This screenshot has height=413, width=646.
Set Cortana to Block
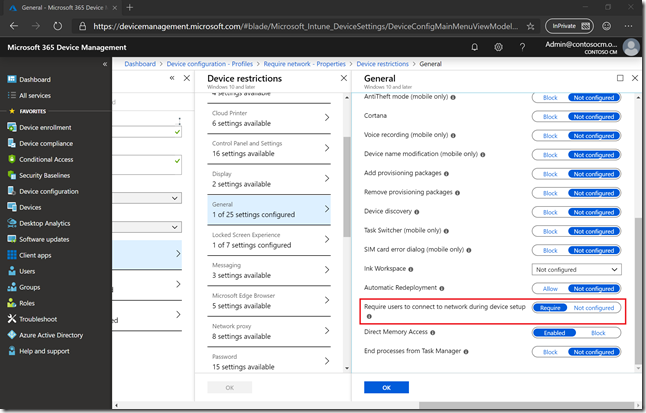click(x=550, y=117)
